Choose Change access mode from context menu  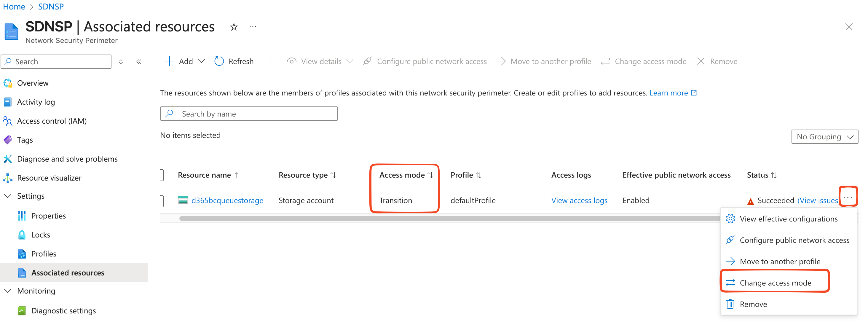[x=775, y=283]
